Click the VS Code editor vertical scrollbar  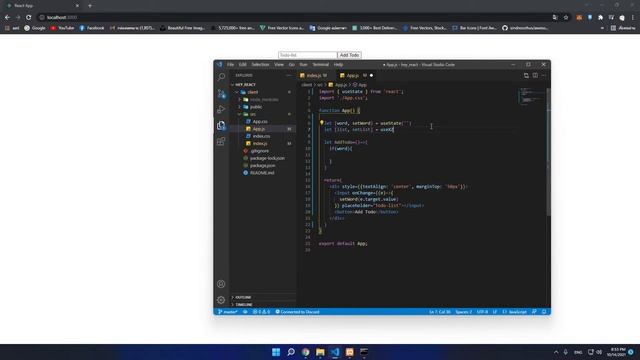[x=548, y=151]
